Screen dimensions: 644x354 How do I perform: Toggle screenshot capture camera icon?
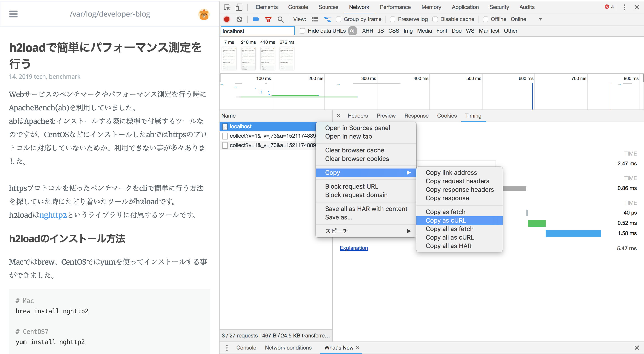pyautogui.click(x=256, y=19)
